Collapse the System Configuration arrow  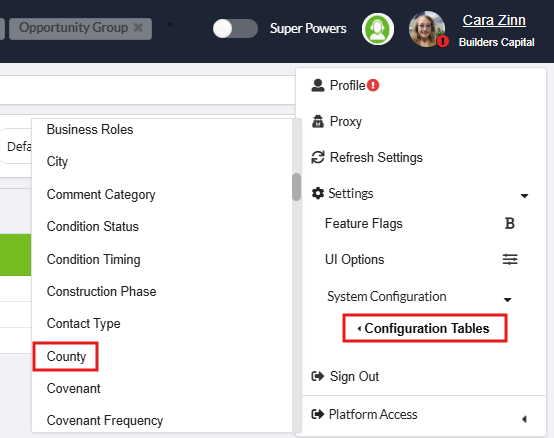pos(507,300)
